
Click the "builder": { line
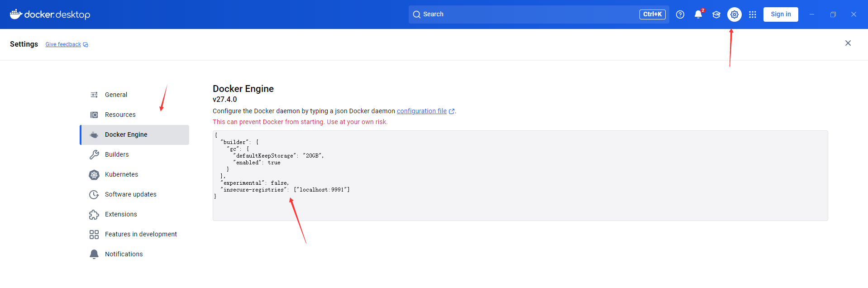pos(240,142)
